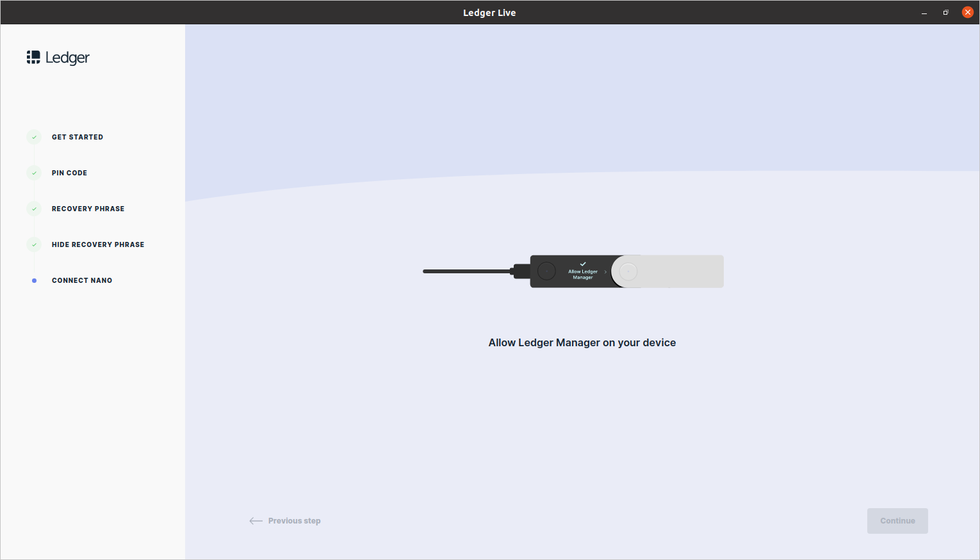Click the checkmark beside HIDE RECOVERY PHRASE

point(33,244)
